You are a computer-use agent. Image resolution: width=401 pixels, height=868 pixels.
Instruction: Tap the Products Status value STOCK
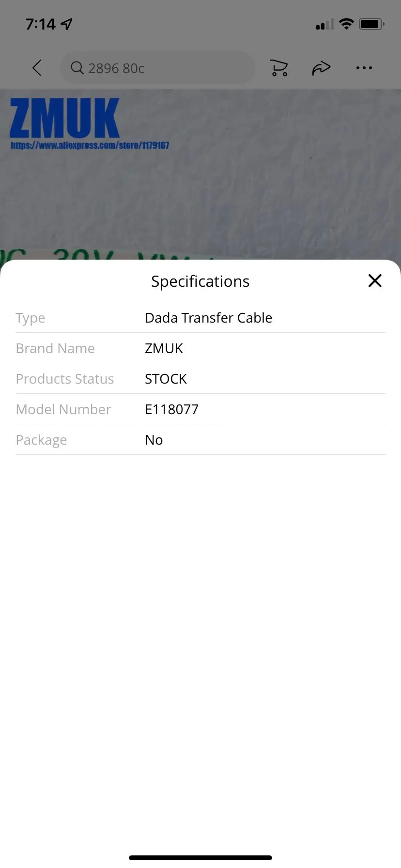coord(166,379)
